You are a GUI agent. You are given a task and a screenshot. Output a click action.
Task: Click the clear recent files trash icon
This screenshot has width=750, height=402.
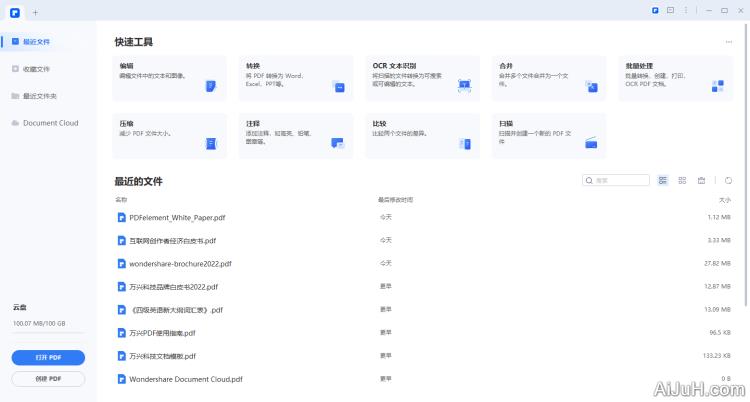coord(701,180)
